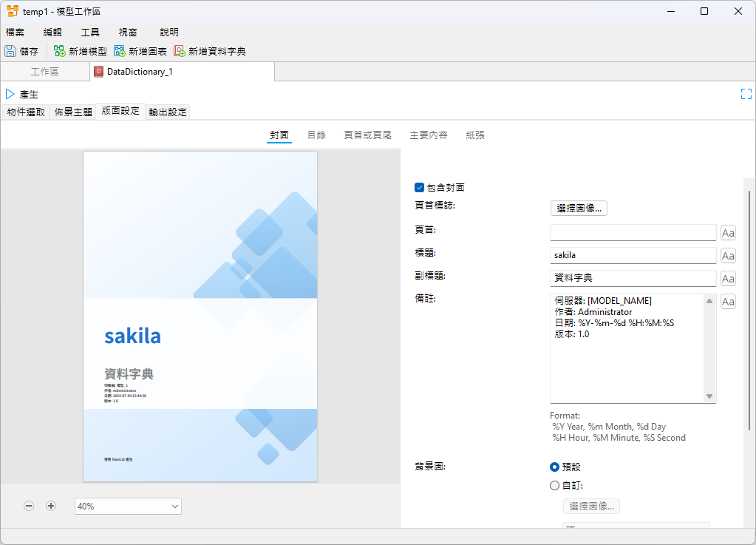Click the zoom in plus icon
756x545 pixels.
pyautogui.click(x=51, y=506)
